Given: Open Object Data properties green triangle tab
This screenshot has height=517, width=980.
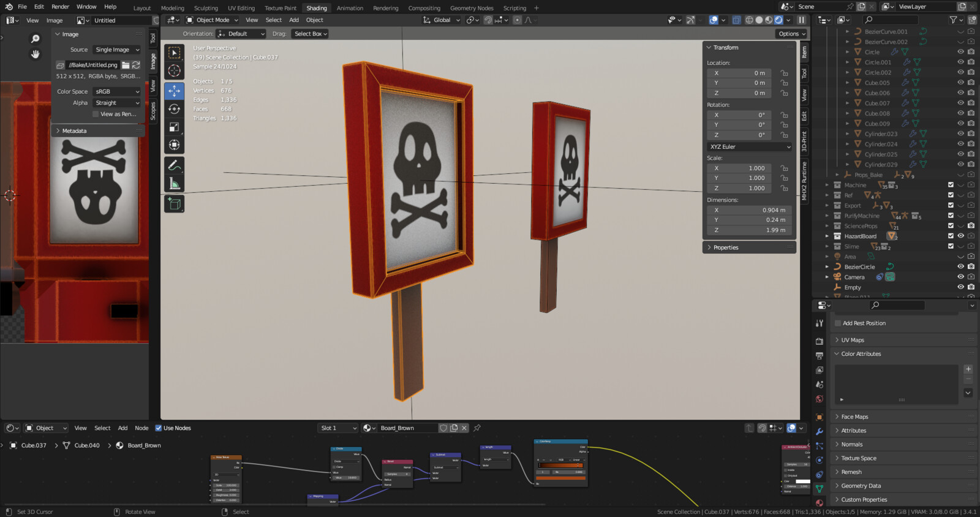Looking at the screenshot, I should click(820, 489).
